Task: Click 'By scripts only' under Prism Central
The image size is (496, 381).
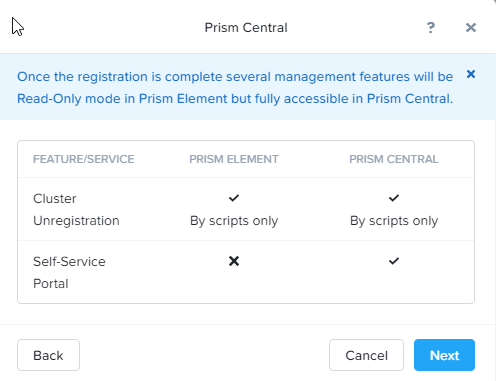Action: click(x=394, y=221)
